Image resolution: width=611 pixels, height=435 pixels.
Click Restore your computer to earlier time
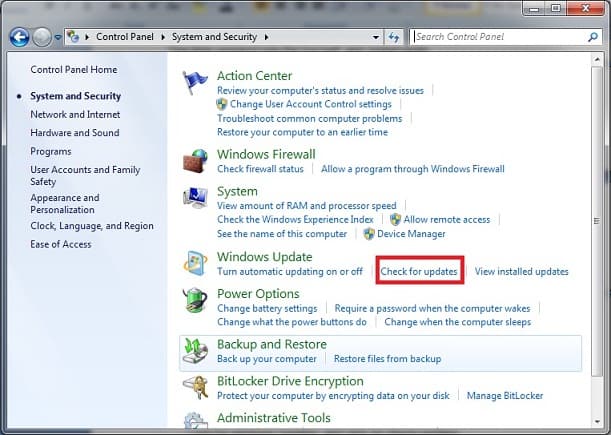302,132
